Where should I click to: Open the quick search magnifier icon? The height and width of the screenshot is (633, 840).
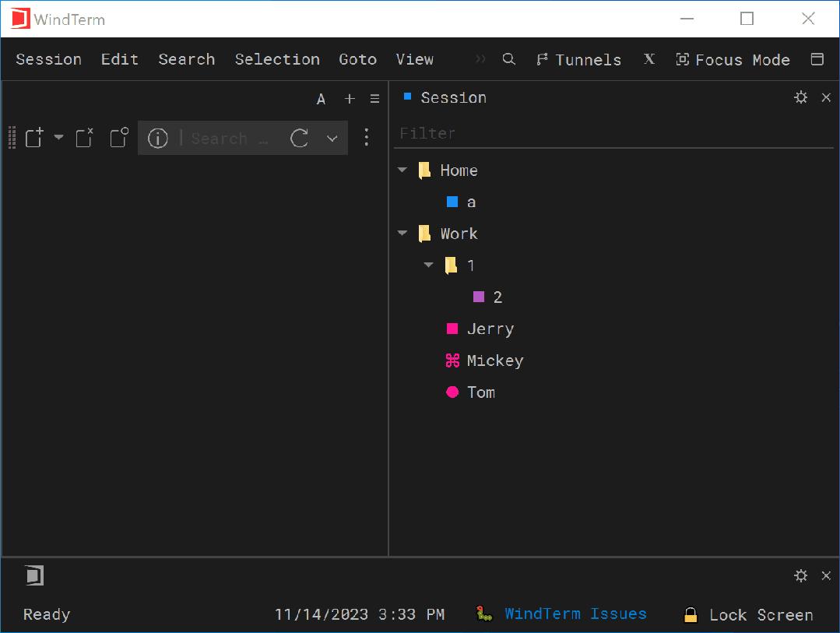pyautogui.click(x=508, y=59)
